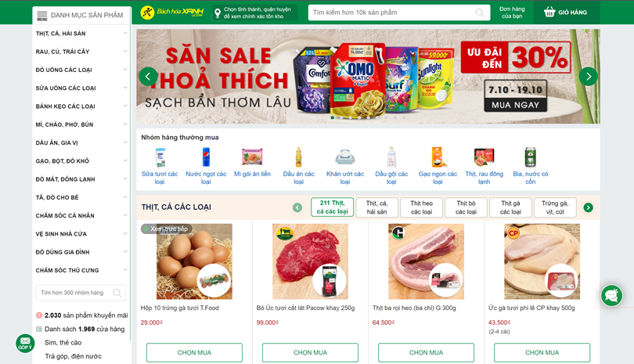Open the chat bubble support icon
The height and width of the screenshot is (364, 634).
point(611,296)
